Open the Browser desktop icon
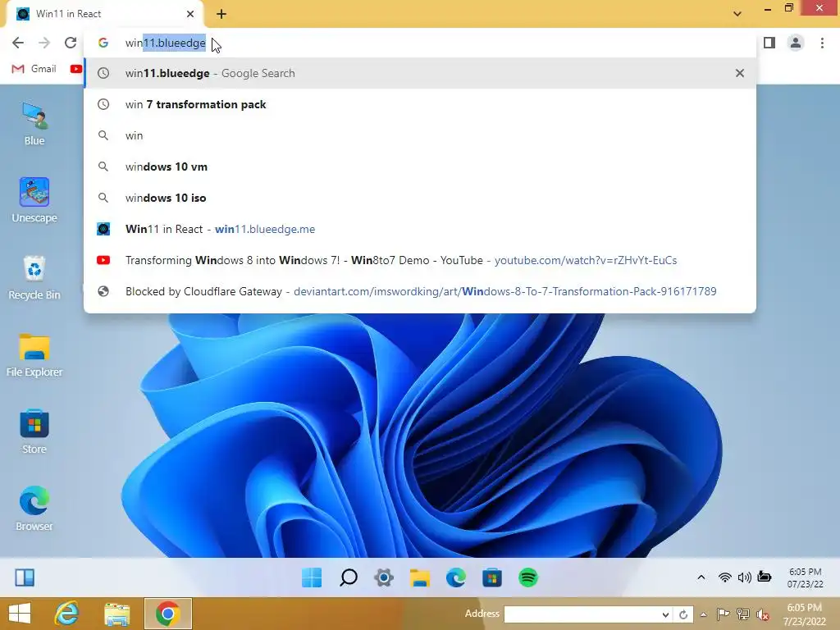Image resolution: width=840 pixels, height=630 pixels. 34,509
